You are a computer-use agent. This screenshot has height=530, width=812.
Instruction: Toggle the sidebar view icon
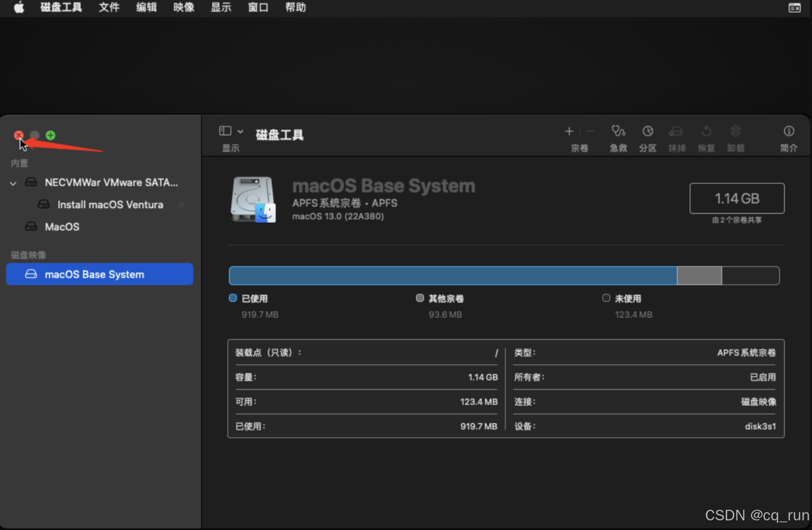pyautogui.click(x=225, y=131)
